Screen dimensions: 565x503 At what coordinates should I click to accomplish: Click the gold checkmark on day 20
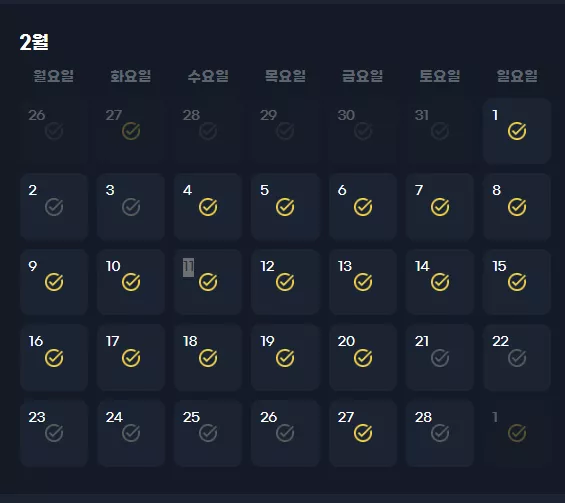[362, 358]
